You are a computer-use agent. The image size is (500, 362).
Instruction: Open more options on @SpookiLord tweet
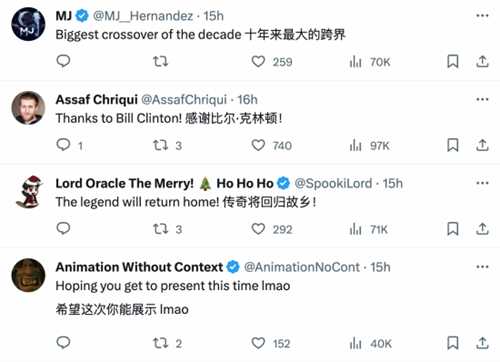click(x=482, y=183)
